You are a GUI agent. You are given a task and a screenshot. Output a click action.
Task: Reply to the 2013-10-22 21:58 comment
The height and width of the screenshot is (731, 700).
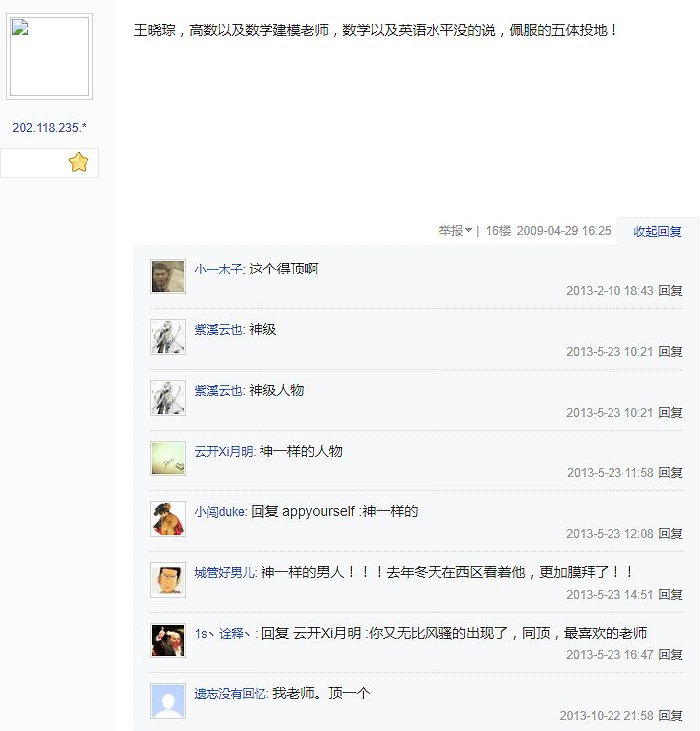670,715
